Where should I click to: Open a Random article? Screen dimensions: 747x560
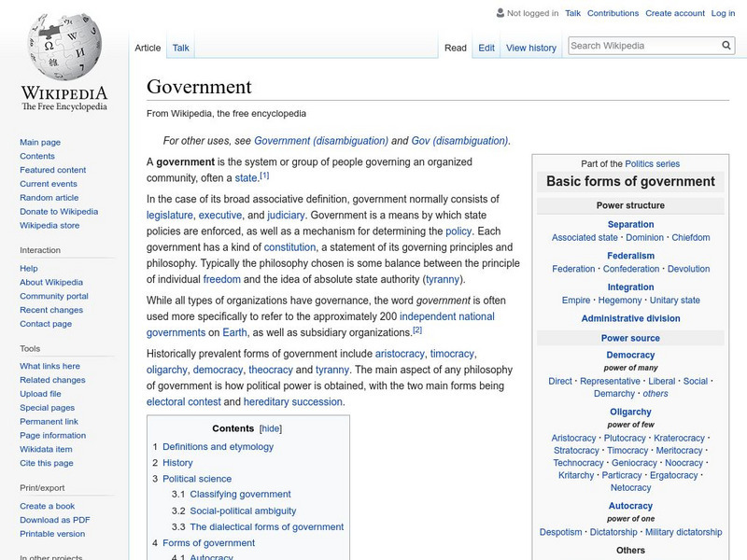pos(49,197)
